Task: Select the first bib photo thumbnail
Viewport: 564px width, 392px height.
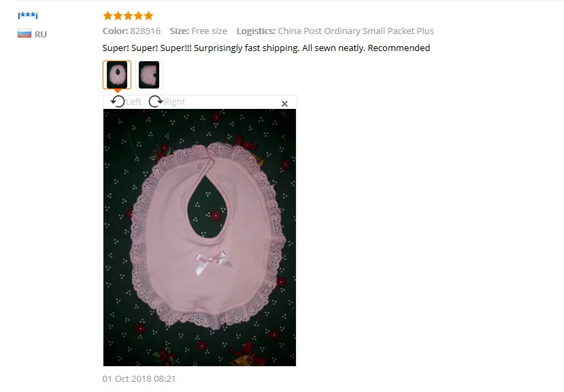Action: (117, 75)
